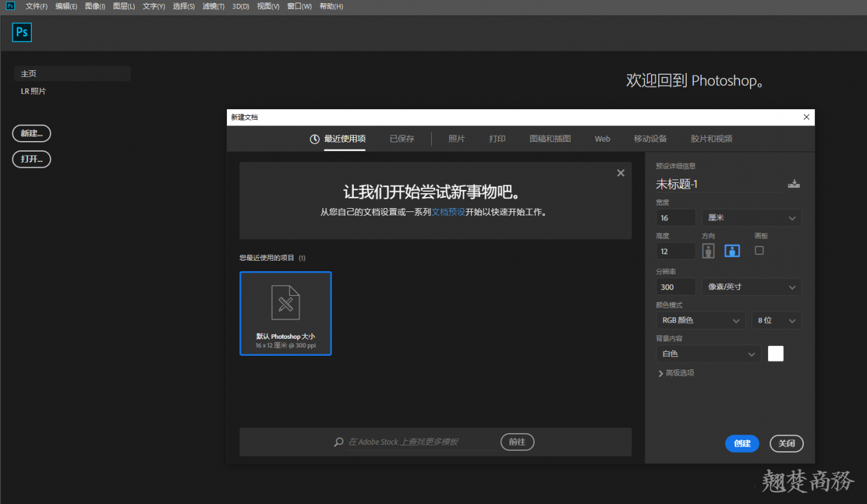This screenshot has height=504, width=867.
Task: Open the 窗口(W) menu
Action: 299,7
